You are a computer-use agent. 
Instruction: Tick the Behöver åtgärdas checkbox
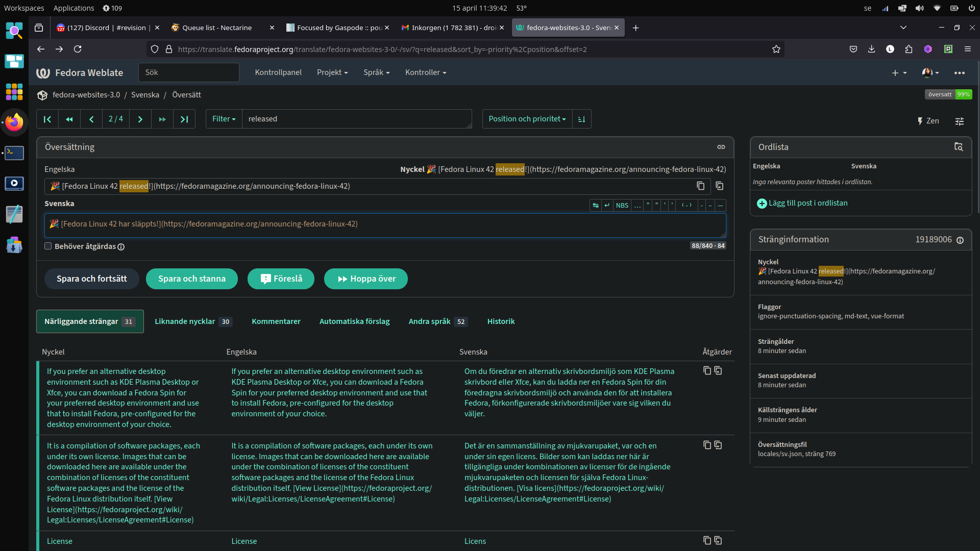click(x=48, y=246)
